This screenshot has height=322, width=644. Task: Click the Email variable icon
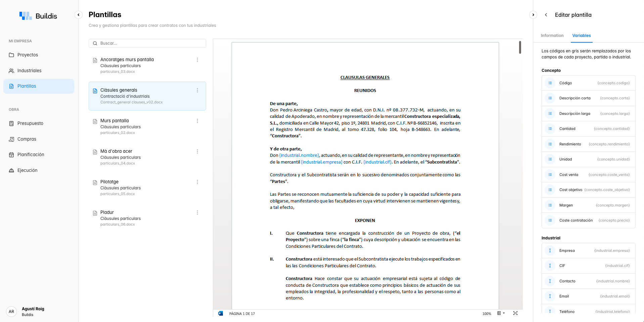tap(550, 296)
